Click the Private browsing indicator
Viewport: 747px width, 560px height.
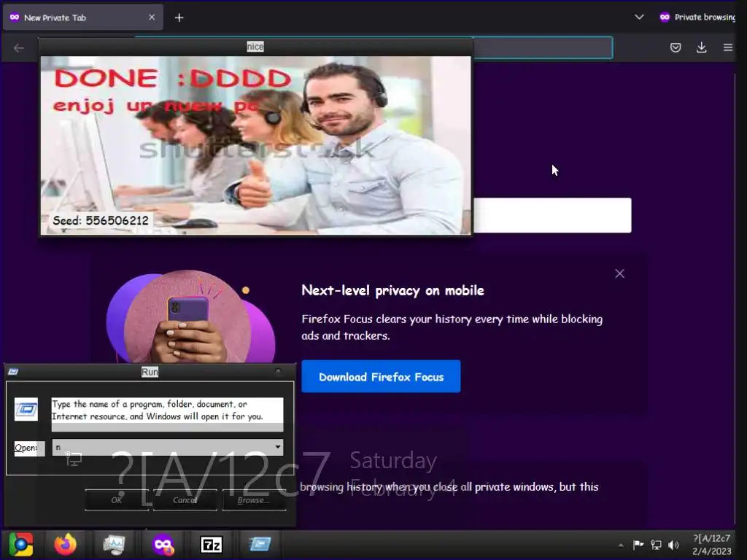click(697, 17)
